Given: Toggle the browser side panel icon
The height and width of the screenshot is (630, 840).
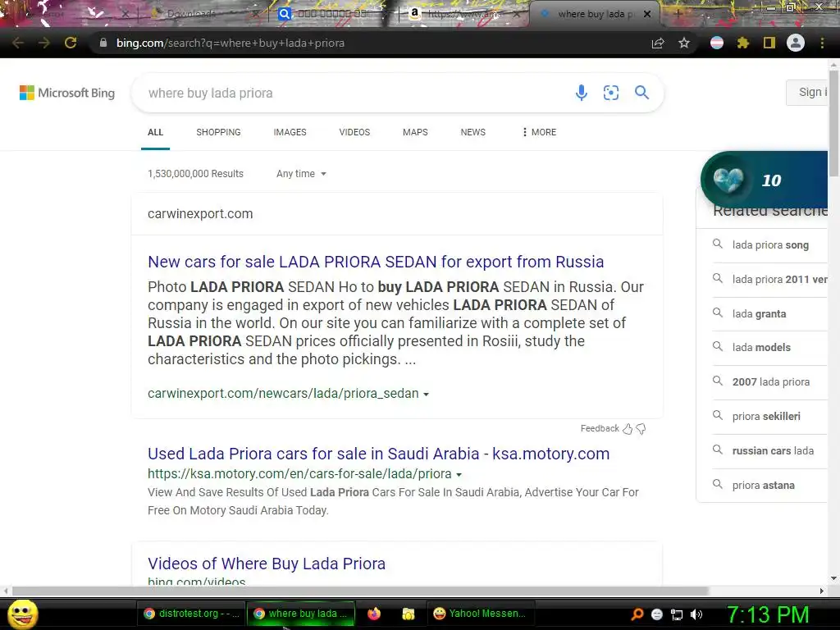Looking at the screenshot, I should [769, 43].
